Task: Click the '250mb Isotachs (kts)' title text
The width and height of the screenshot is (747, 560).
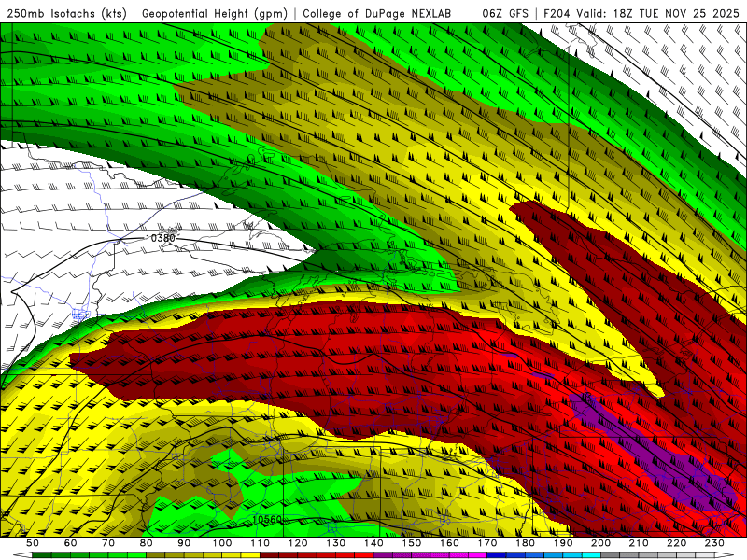Action: tap(66, 13)
